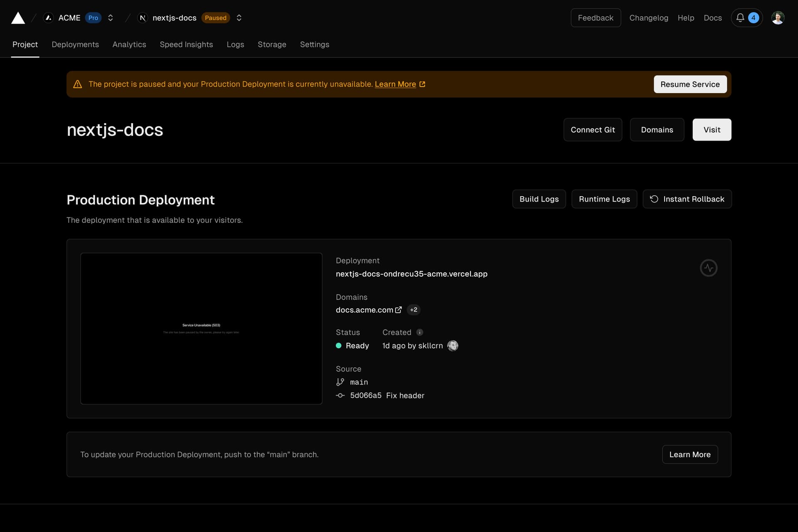Click the deployment activity pulse icon
Viewport: 798px width, 532px height.
coord(709,268)
